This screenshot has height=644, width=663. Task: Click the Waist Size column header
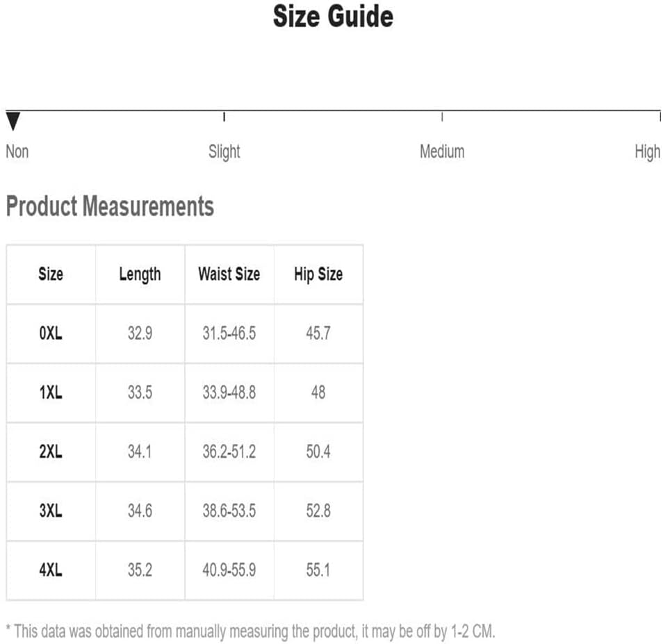tap(229, 274)
